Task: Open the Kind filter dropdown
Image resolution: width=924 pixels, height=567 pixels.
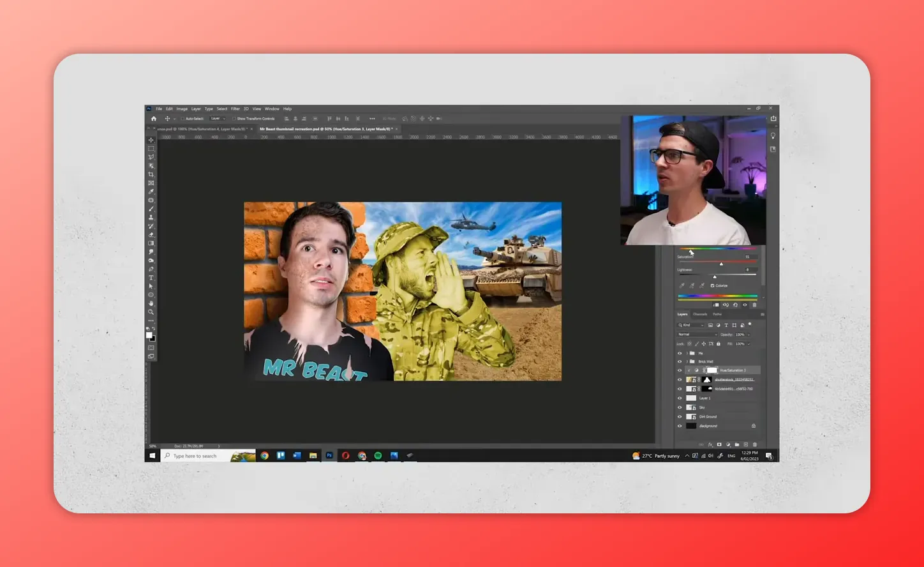Action: coord(691,325)
